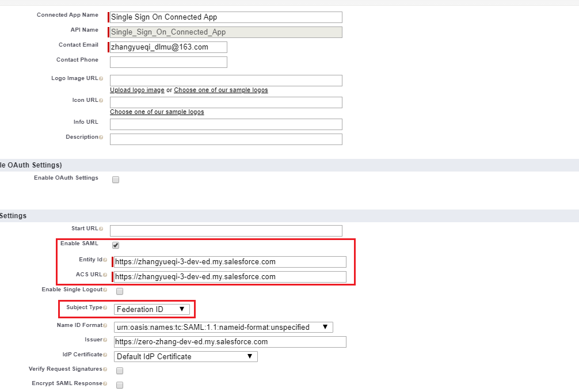
Task: Select the API Name field
Action: click(226, 32)
